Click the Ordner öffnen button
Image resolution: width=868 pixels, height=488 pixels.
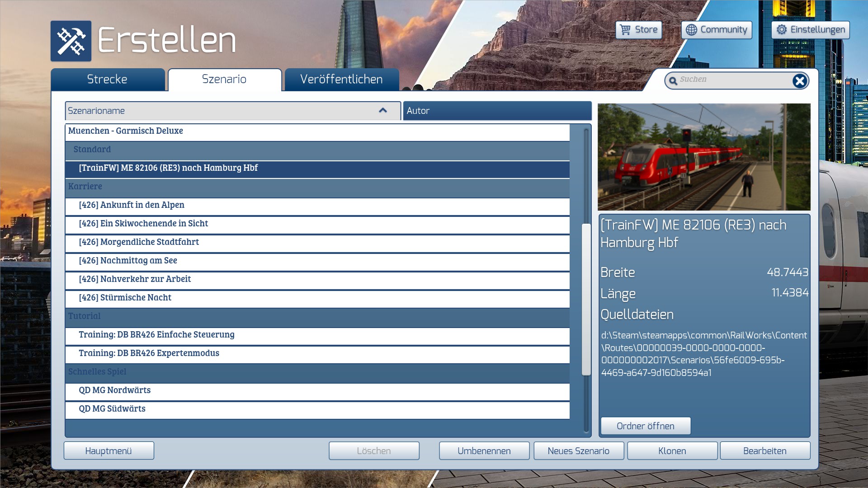coord(645,426)
